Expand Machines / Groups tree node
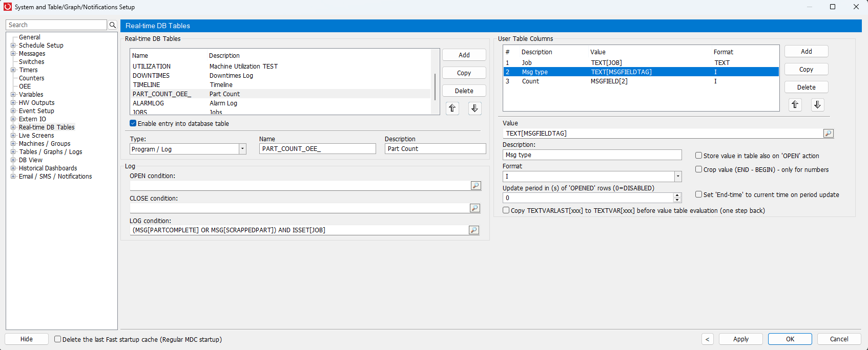This screenshot has height=350, width=868. click(13, 144)
